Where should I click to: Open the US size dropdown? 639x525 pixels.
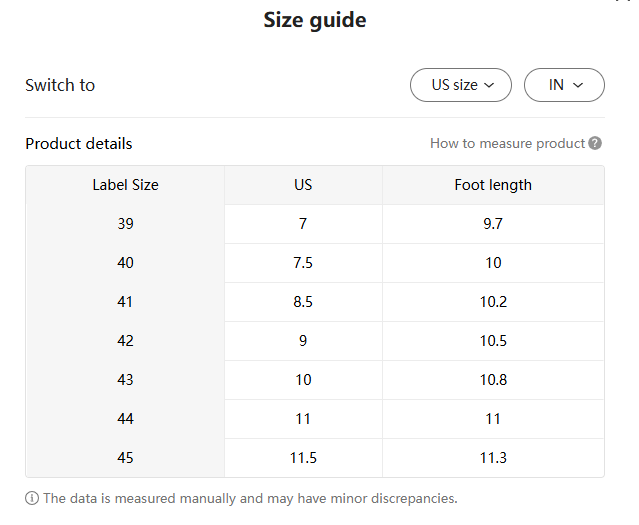click(x=461, y=85)
